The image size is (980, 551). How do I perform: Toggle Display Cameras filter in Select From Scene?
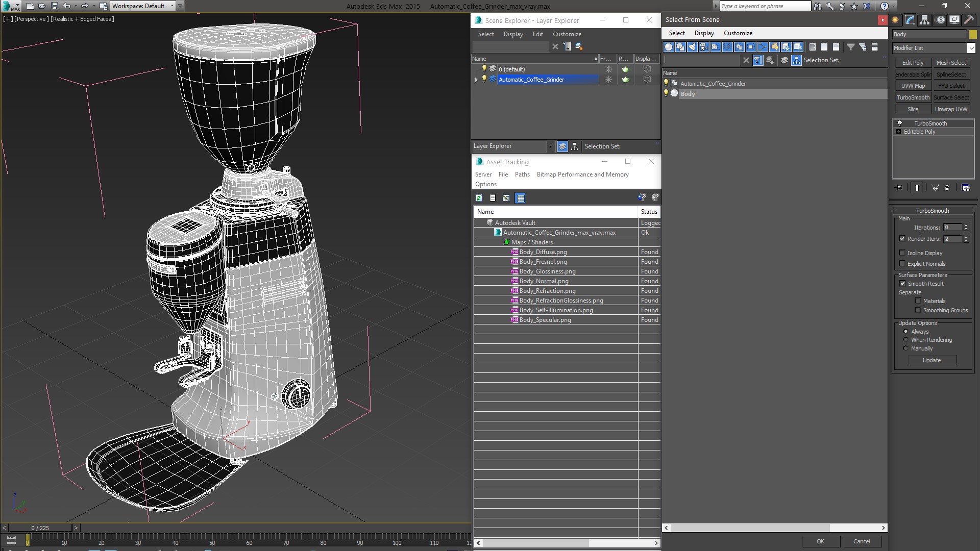click(x=704, y=47)
